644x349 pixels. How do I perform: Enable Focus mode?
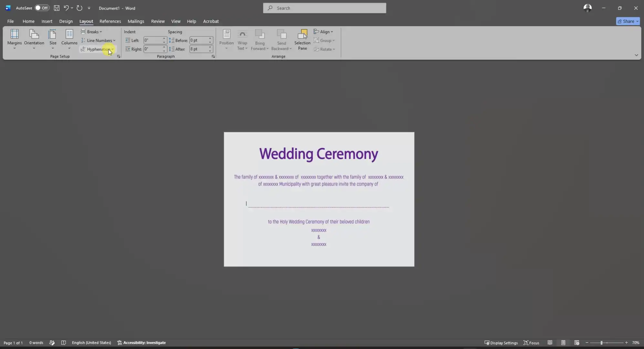[x=531, y=343]
